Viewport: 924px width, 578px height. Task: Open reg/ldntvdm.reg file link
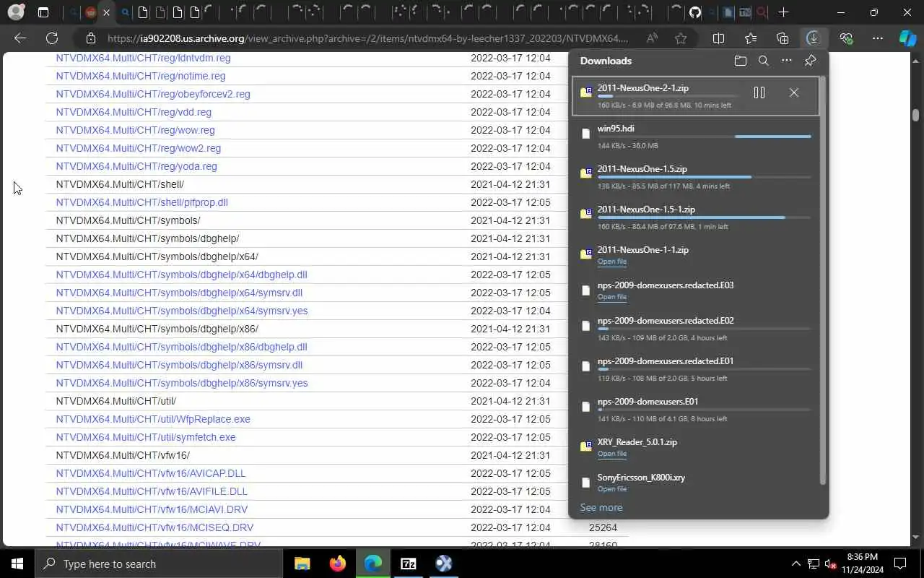pos(143,58)
